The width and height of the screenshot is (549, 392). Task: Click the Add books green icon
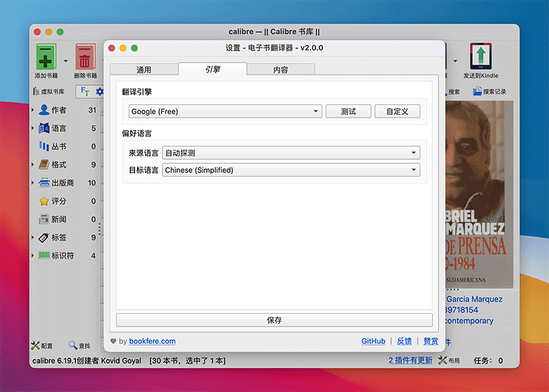[46, 57]
